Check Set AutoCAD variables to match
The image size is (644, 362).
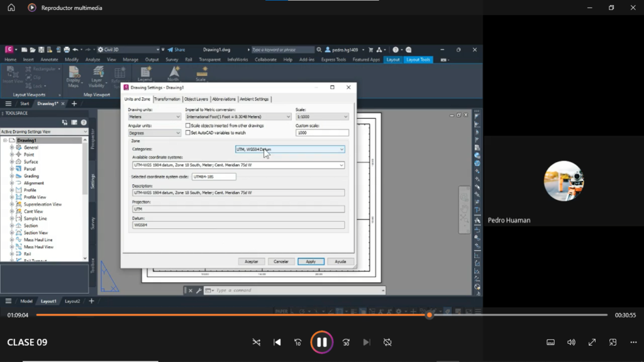click(x=188, y=133)
